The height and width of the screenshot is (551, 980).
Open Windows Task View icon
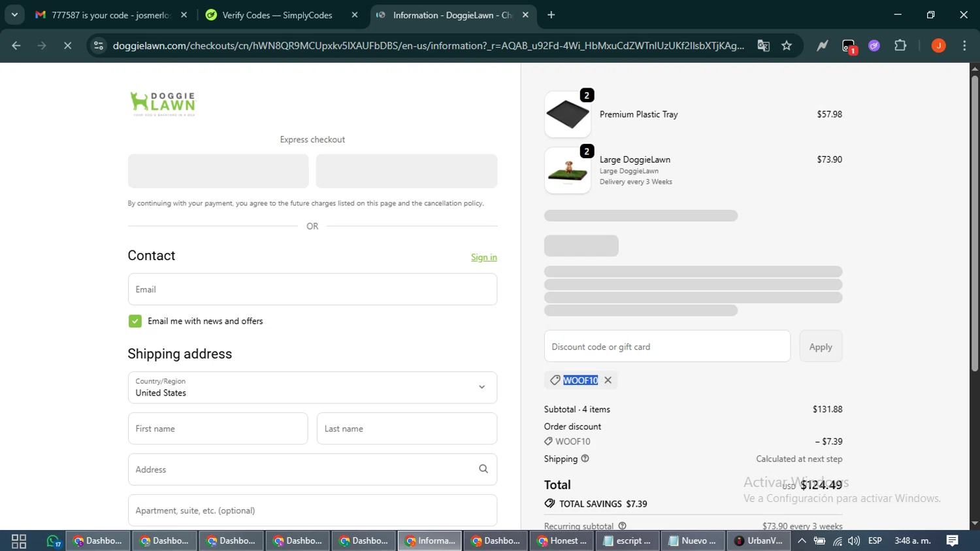(19, 541)
